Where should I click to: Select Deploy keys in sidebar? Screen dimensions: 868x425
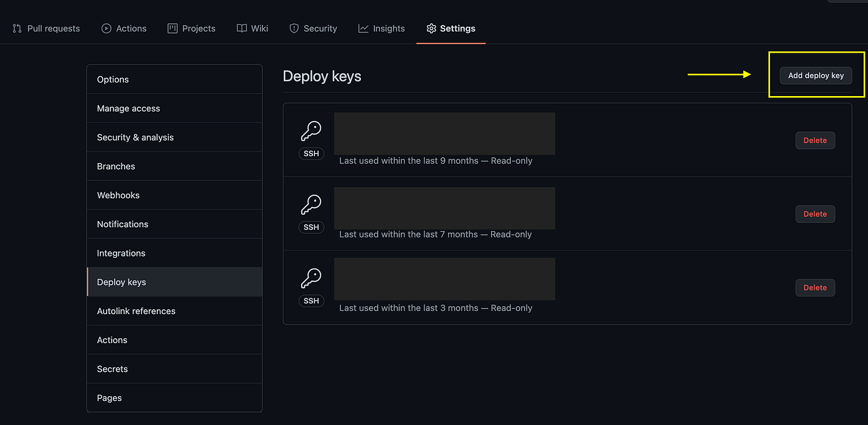pos(174,282)
